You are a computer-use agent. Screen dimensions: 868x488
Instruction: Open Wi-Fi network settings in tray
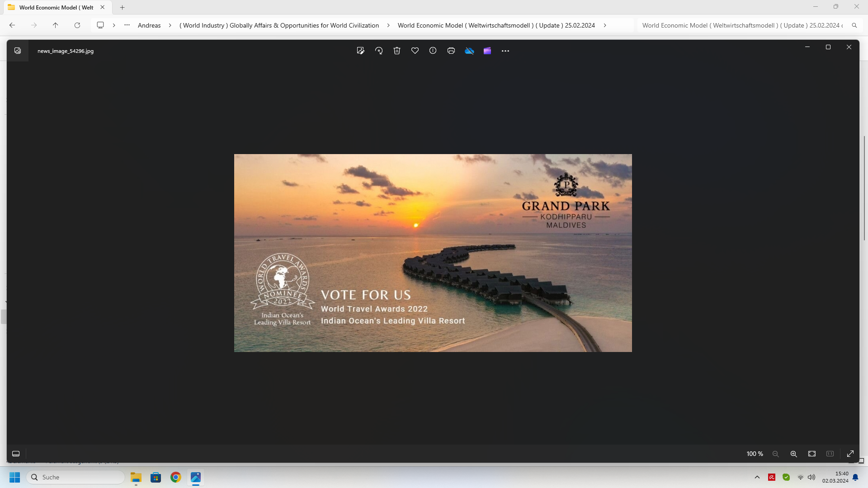pos(801,477)
